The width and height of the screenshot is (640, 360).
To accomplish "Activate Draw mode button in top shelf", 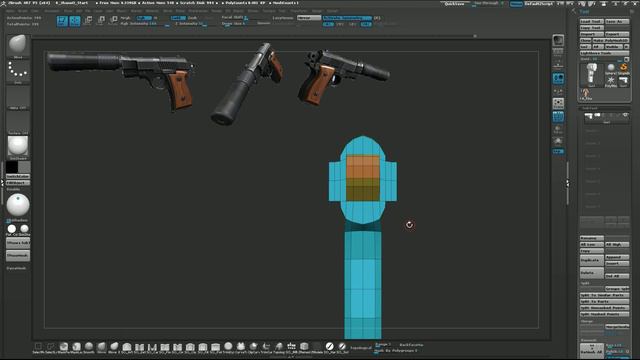I will [x=75, y=21].
